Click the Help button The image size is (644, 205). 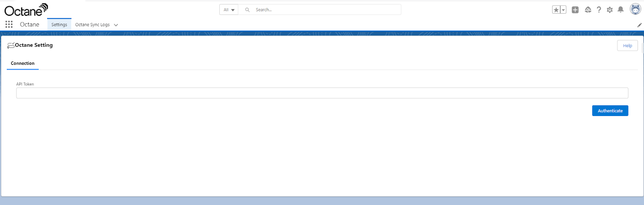click(x=627, y=46)
